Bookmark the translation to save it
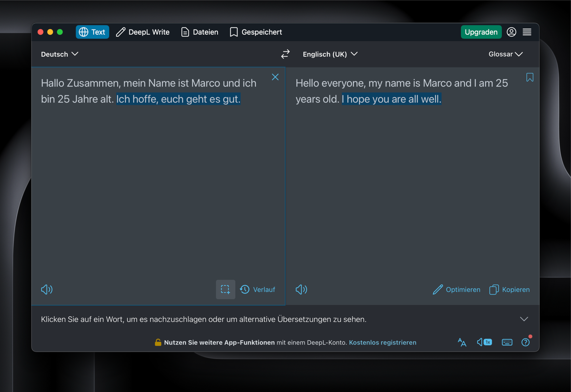Screen dimensions: 571x392 click(530, 77)
